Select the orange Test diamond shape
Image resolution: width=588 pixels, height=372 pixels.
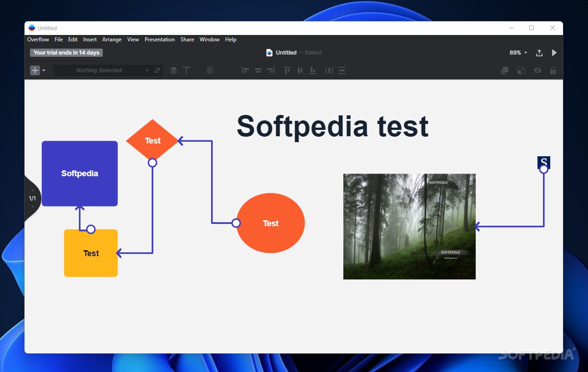point(153,141)
